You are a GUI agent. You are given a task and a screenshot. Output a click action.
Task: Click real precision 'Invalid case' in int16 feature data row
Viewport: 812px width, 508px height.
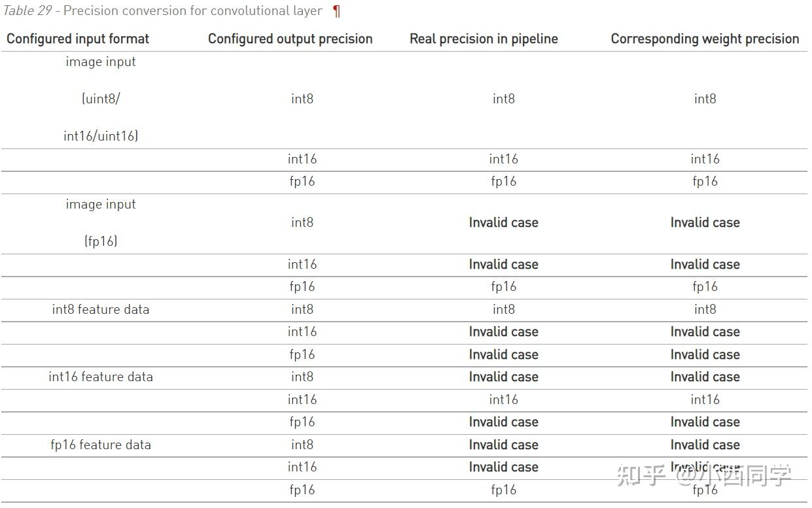tap(503, 377)
